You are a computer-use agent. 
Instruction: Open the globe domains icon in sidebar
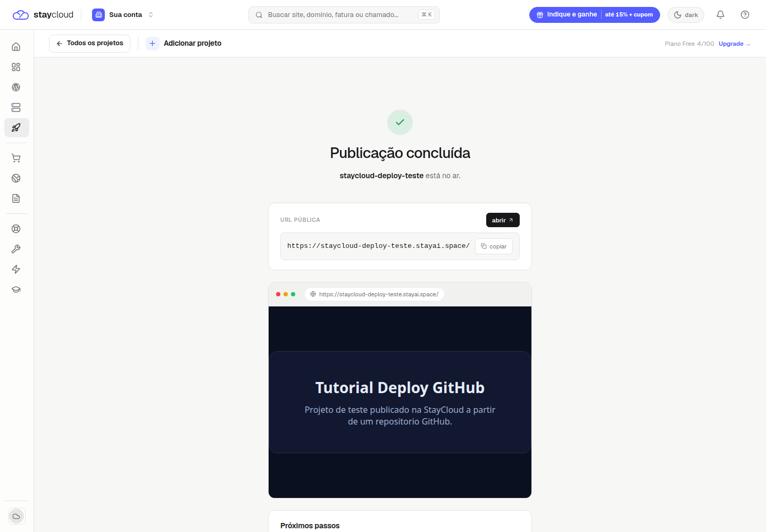(x=16, y=178)
